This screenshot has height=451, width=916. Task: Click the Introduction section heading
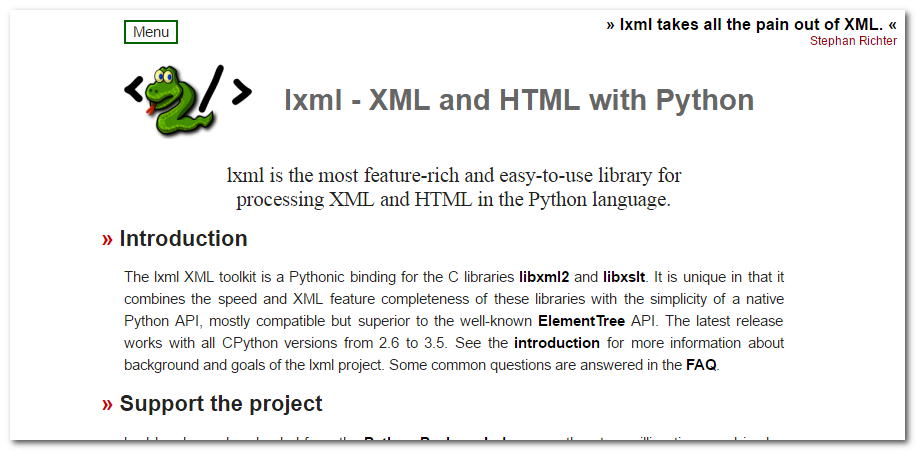tap(183, 239)
